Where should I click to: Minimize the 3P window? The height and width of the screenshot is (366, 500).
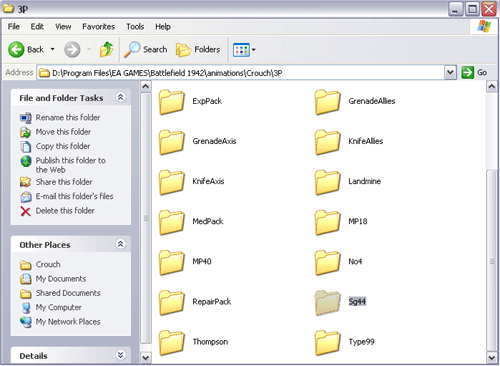click(x=455, y=9)
